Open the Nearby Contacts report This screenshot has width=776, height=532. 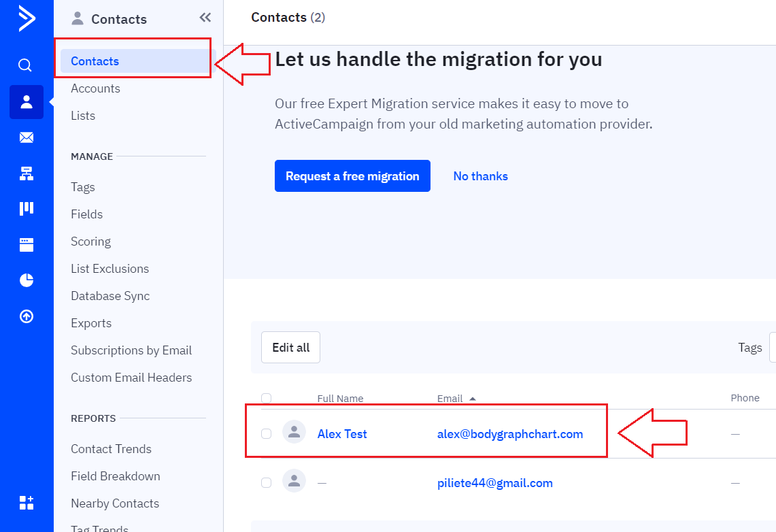(x=115, y=503)
